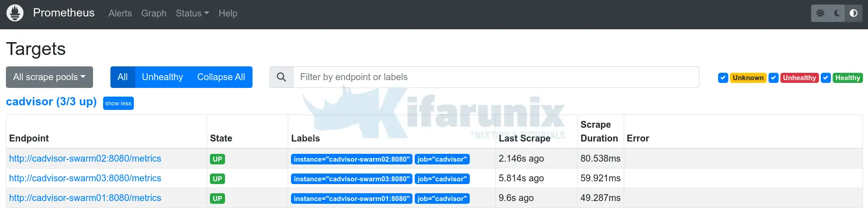This screenshot has height=223, width=868.
Task: Click the filter by endpoint input field
Action: tap(496, 77)
